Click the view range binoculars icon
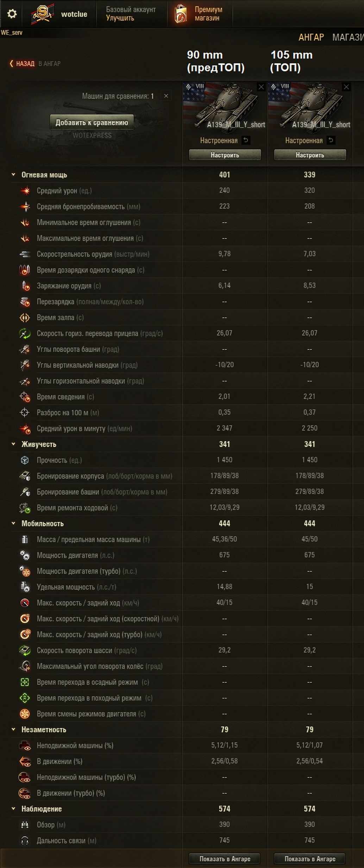364x868 pixels. 25,825
